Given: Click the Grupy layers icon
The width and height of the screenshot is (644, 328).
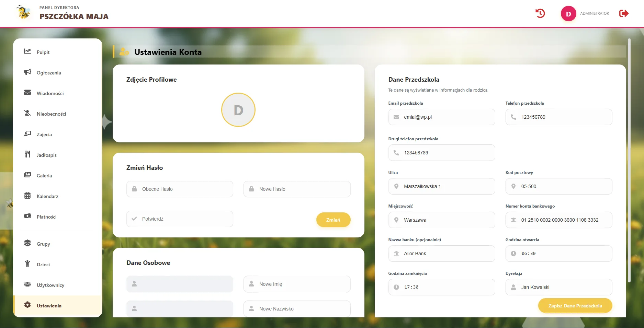Looking at the screenshot, I should (x=27, y=243).
